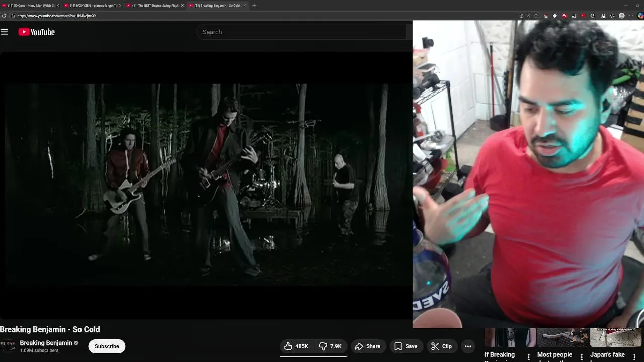Viewport: 644px width, 362px height.
Task: Open the favorites list star icon
Action: pos(612,16)
